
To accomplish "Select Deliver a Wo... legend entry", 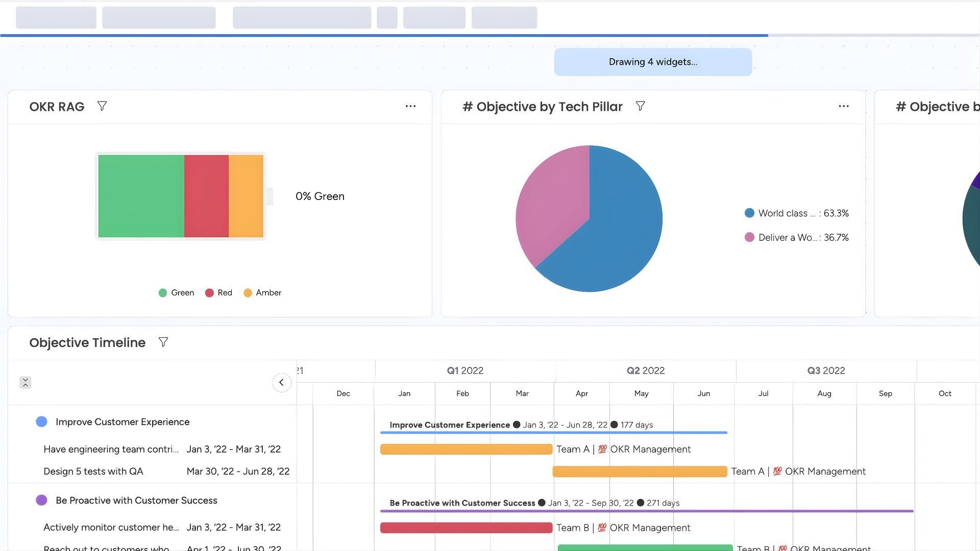I will pos(796,237).
